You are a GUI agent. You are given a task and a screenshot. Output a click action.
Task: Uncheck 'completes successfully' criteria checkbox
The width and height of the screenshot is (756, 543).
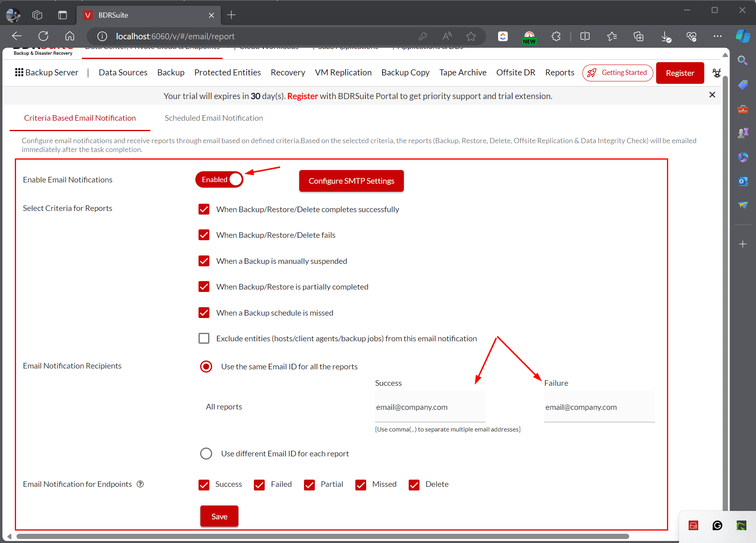click(x=204, y=209)
